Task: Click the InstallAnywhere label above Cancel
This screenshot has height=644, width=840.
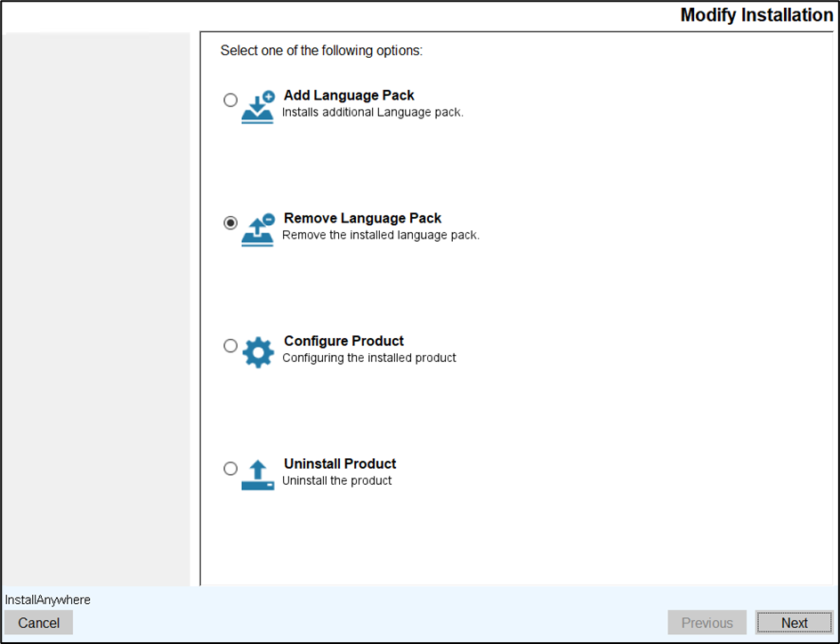Action: pos(48,600)
